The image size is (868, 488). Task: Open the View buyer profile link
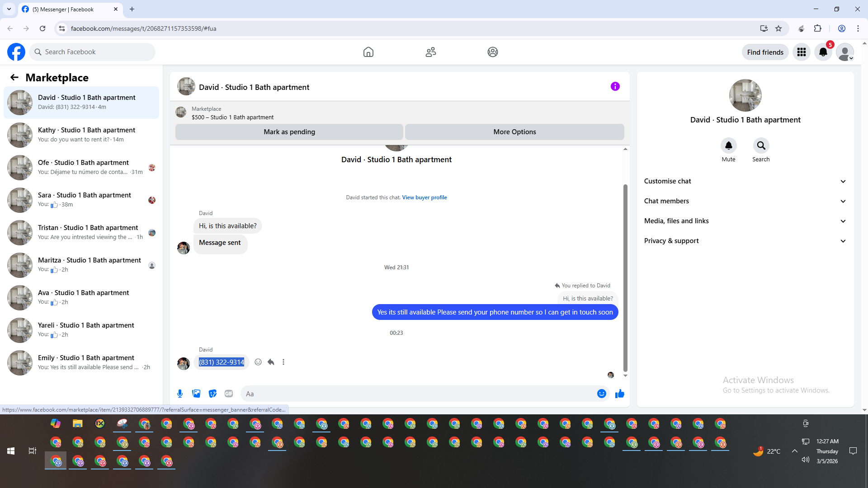(425, 197)
